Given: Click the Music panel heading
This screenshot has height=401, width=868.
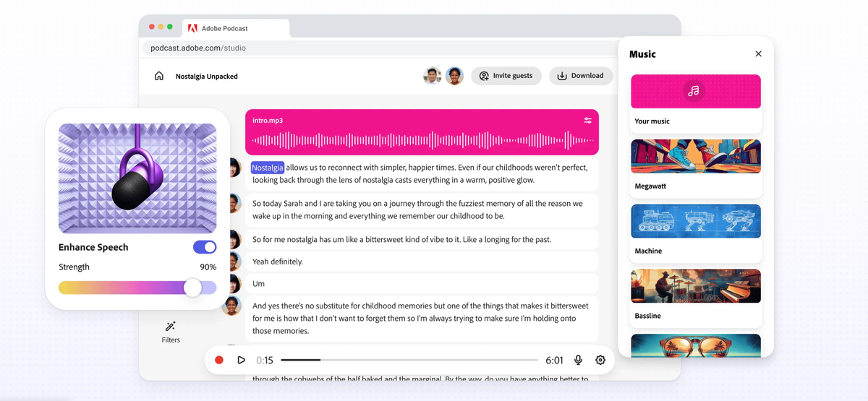Looking at the screenshot, I should coord(642,54).
